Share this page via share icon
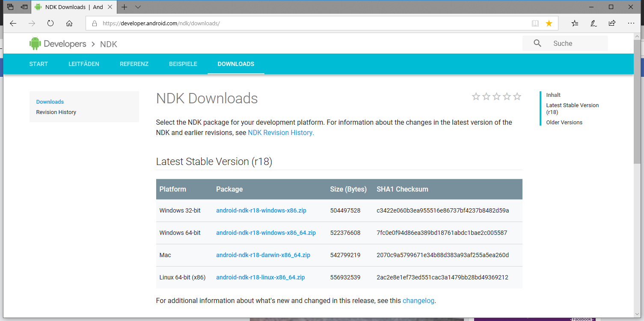 tap(612, 23)
